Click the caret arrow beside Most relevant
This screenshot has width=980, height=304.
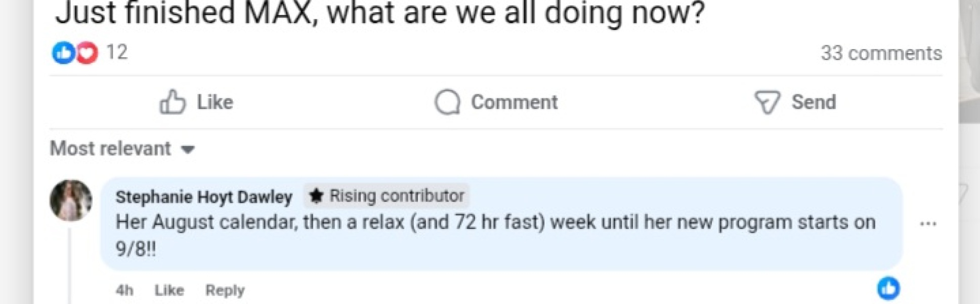pyautogui.click(x=188, y=149)
